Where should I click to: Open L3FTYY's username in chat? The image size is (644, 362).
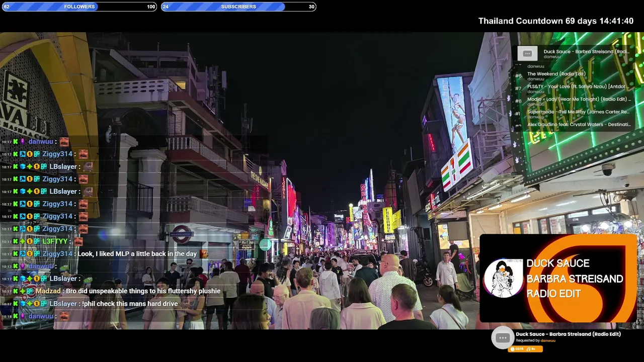click(x=55, y=241)
